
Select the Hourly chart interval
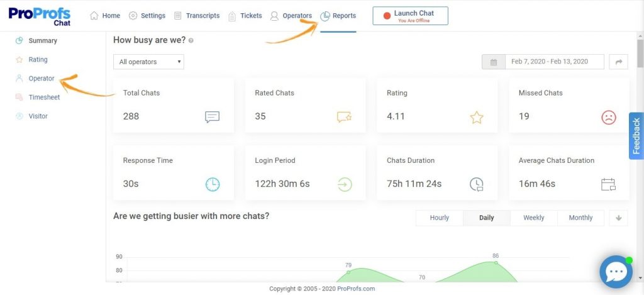pyautogui.click(x=439, y=218)
